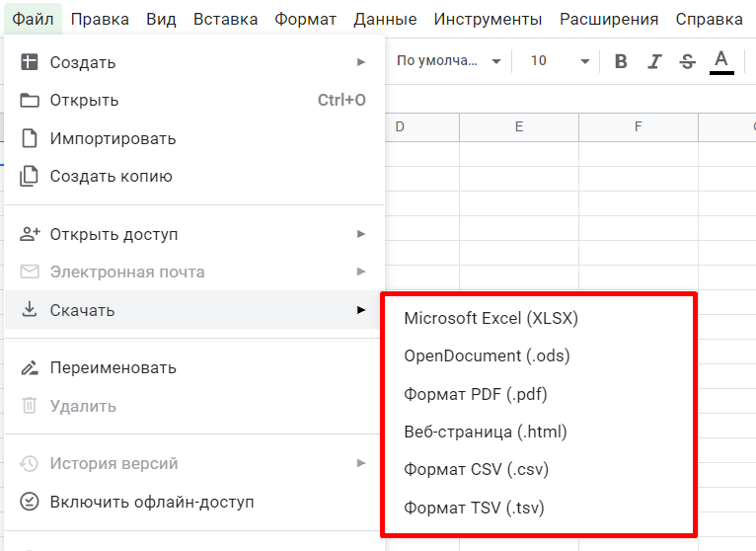Click the Создать копию icon

pos(29,176)
